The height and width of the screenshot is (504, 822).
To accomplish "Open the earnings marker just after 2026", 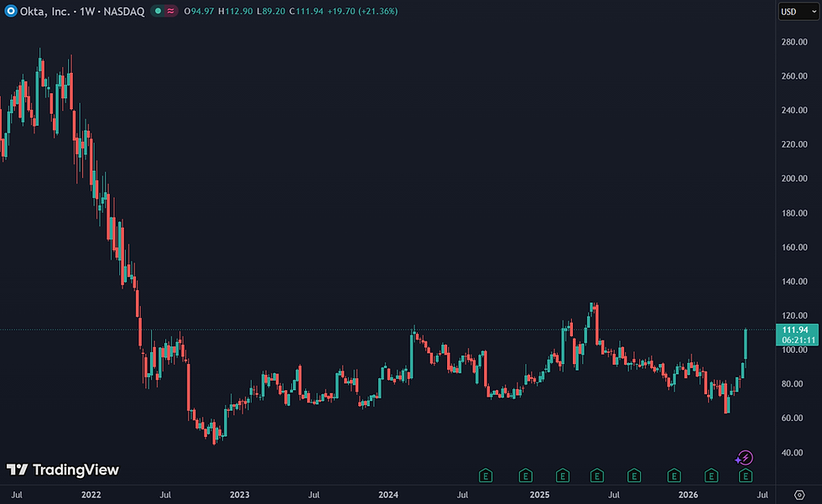I will point(711,475).
